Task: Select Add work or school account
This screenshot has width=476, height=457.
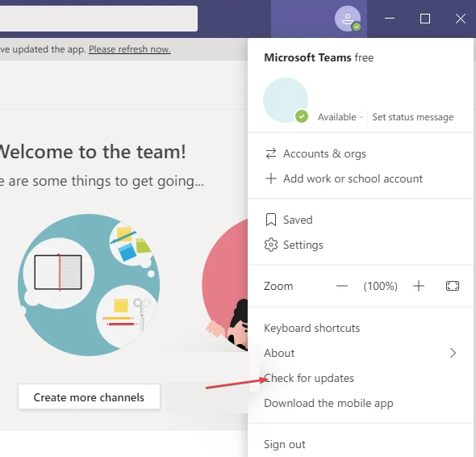Action: pos(361,178)
